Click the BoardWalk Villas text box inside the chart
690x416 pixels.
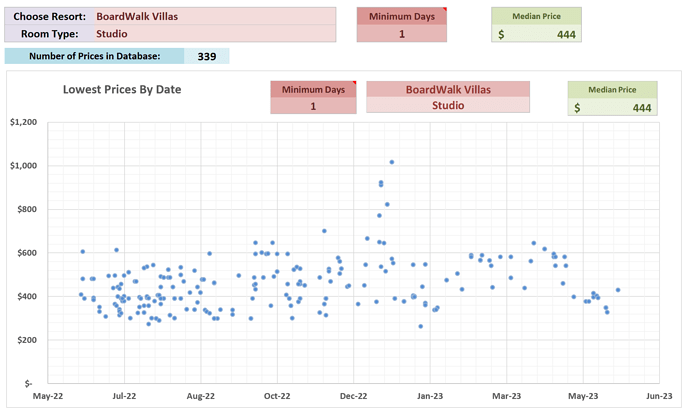(446, 90)
